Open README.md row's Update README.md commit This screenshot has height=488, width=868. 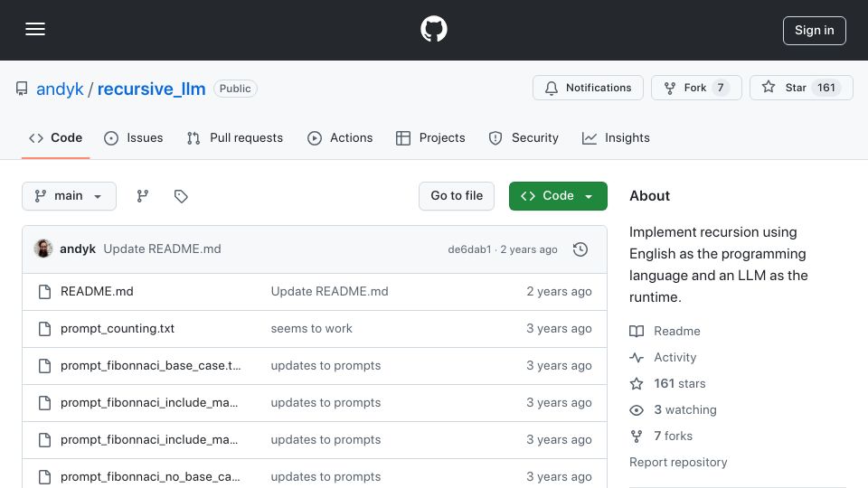click(x=329, y=292)
